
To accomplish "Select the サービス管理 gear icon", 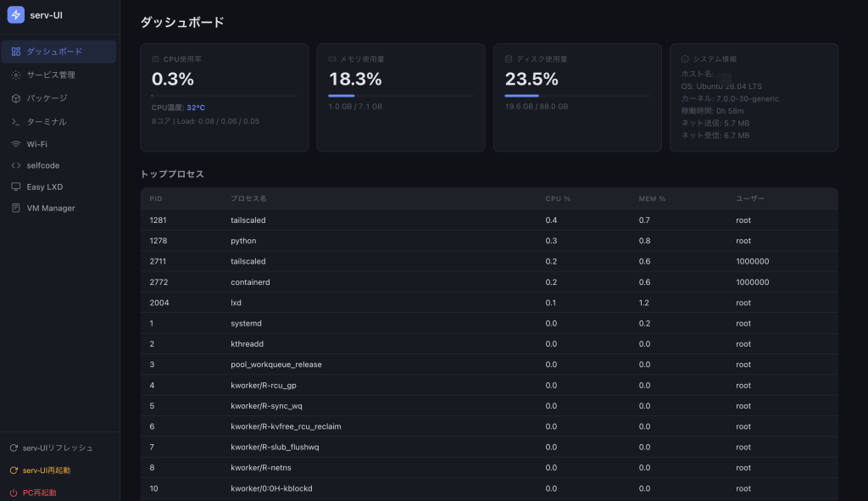I will [x=16, y=75].
